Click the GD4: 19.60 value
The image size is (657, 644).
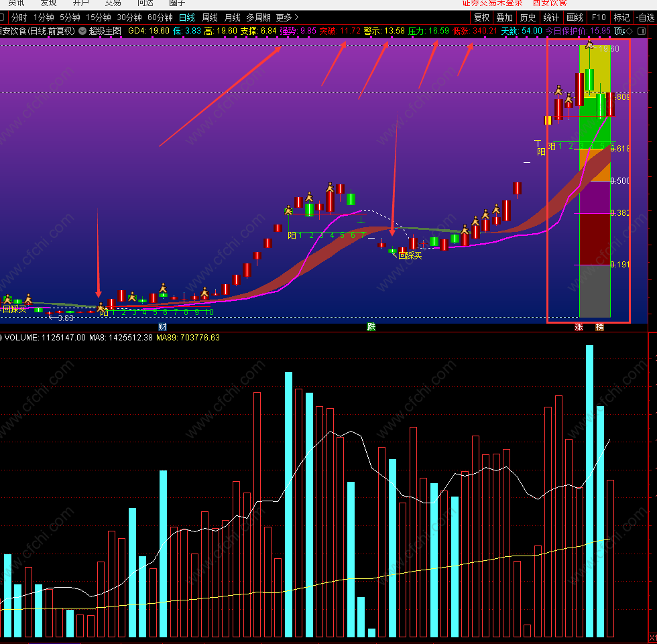149,31
